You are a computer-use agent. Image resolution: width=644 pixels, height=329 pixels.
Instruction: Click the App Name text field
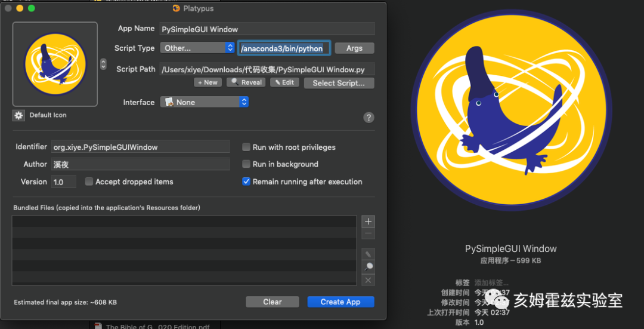click(267, 29)
